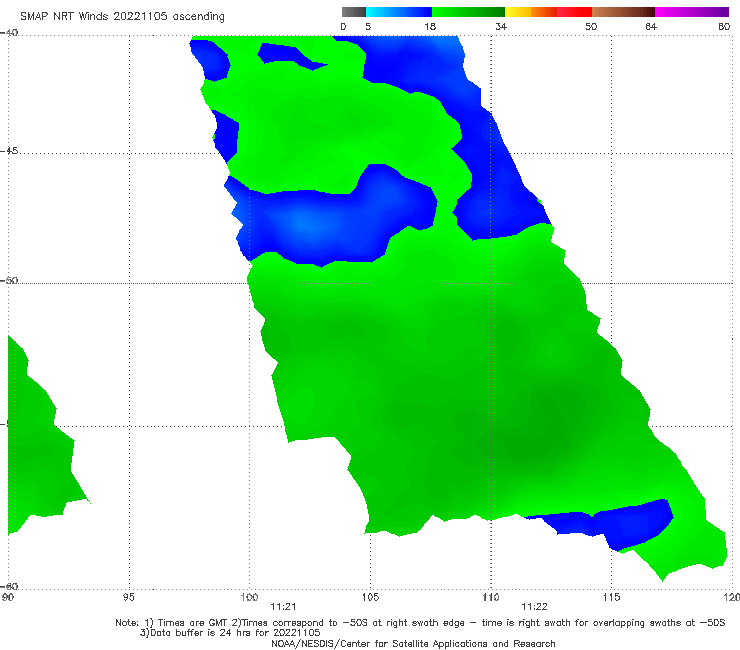Screen dimensions: 740x650
Task: Click the latitude label '-40' on the left axis
Action: (9, 33)
